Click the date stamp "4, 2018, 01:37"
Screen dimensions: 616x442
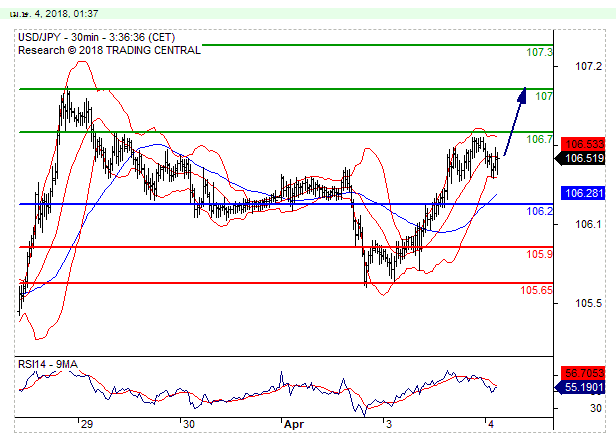66,14
